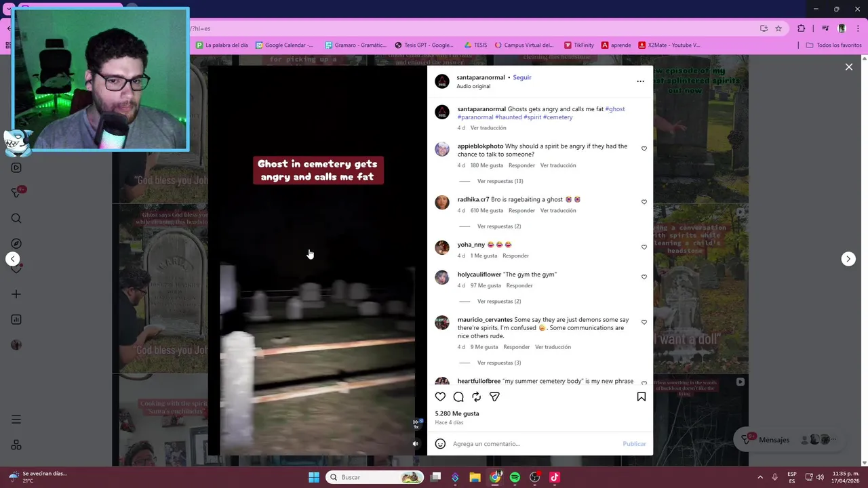Follow santaparanormal with Seguir
This screenshot has height=488, width=868.
click(522, 77)
